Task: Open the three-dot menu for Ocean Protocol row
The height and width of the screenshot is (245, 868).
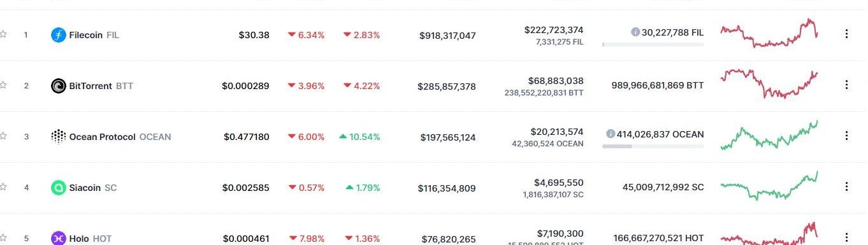Action: [846, 136]
